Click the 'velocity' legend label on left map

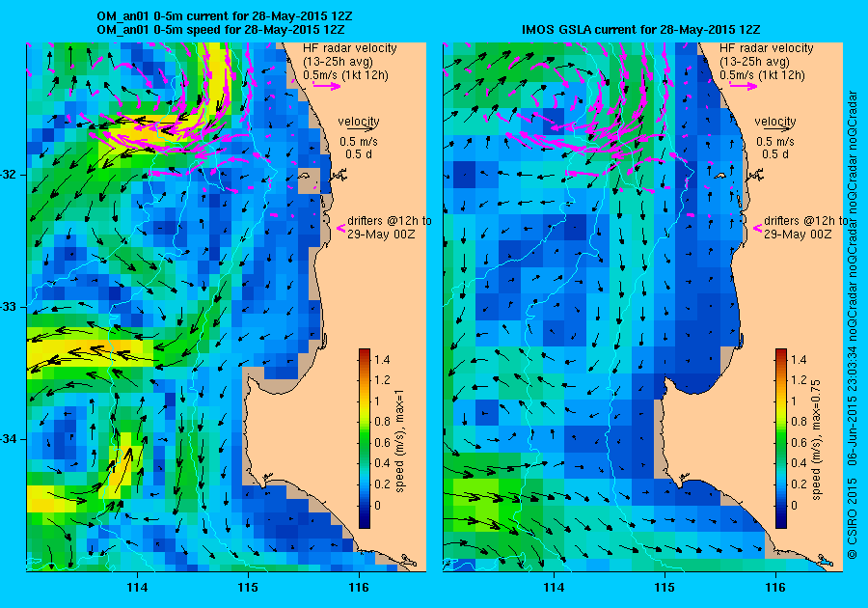[359, 121]
